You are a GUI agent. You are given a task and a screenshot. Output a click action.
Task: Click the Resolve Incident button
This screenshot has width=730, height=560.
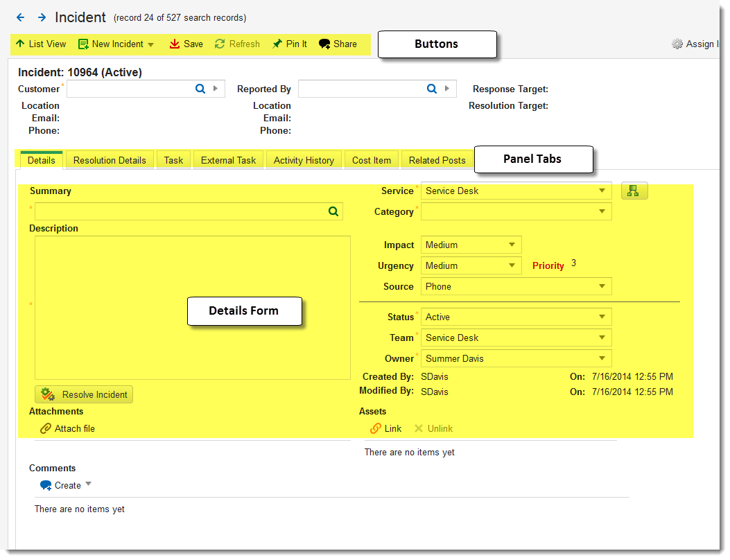click(x=84, y=394)
